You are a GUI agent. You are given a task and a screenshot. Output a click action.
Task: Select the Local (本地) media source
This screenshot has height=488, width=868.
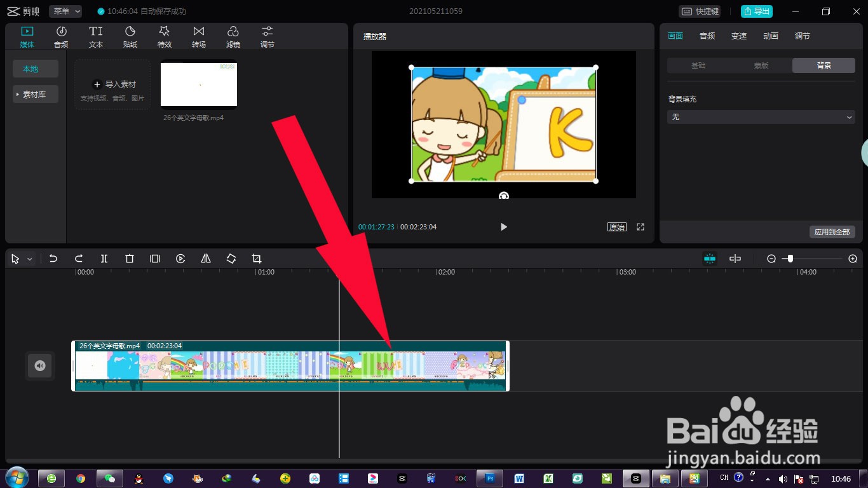36,69
